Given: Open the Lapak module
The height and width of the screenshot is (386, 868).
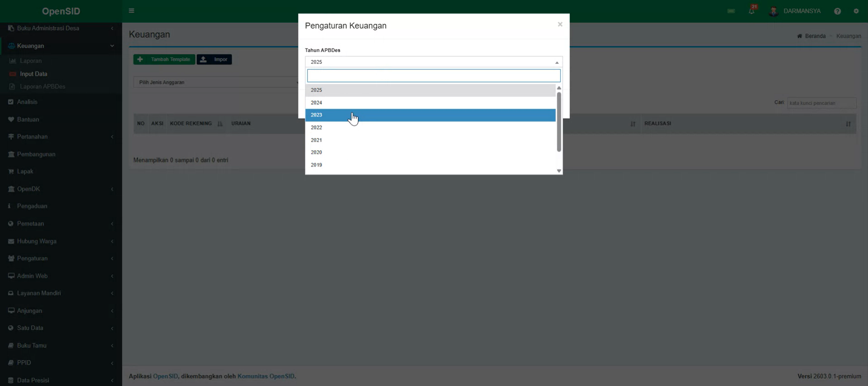Looking at the screenshot, I should click(x=25, y=171).
